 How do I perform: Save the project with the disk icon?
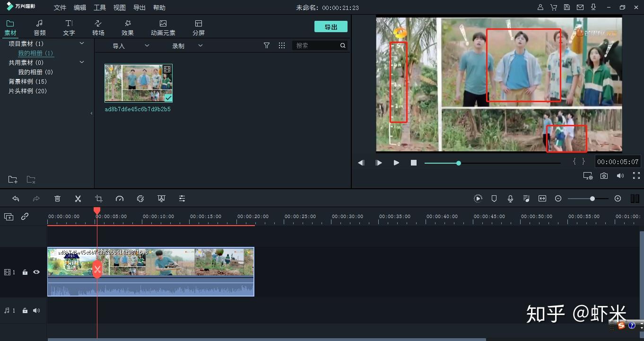coord(567,8)
